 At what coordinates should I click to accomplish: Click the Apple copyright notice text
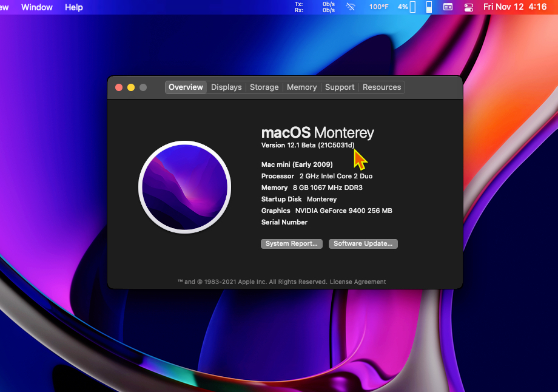[x=252, y=282]
